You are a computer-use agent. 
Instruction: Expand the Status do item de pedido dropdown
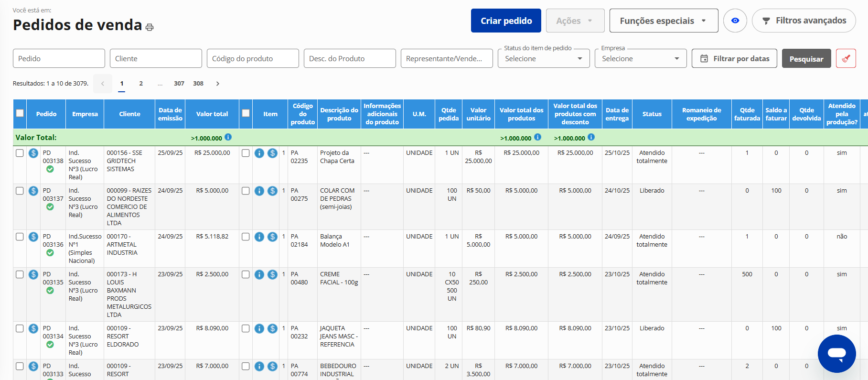543,59
